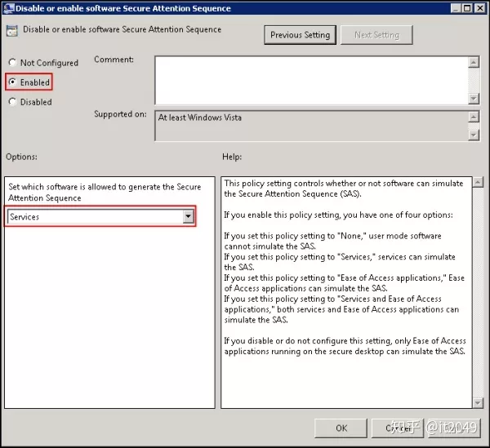Viewport: 490px width, 448px height.
Task: Click the Comment box scroll down arrow
Action: pos(474,98)
